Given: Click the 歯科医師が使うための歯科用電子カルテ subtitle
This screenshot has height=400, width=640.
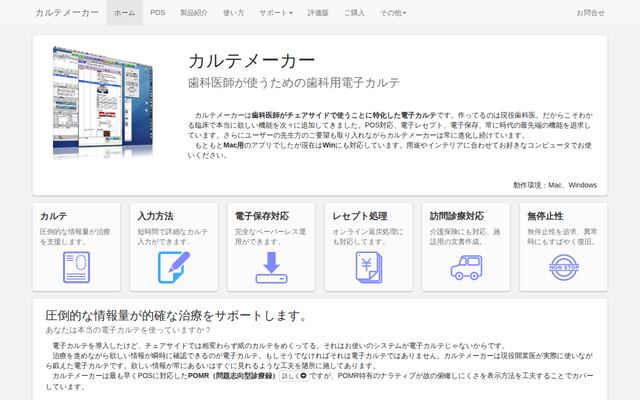Looking at the screenshot, I should pyautogui.click(x=294, y=83).
